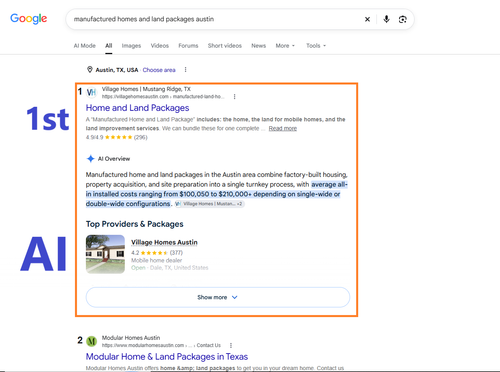Switch to the Videos tab
Viewport: 500px width, 372px height.
pyautogui.click(x=160, y=46)
